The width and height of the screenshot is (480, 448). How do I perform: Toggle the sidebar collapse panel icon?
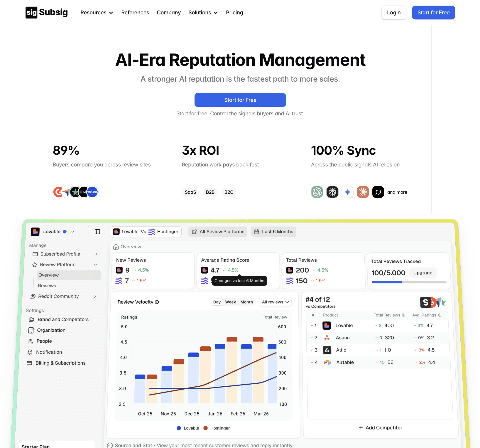pyautogui.click(x=97, y=232)
